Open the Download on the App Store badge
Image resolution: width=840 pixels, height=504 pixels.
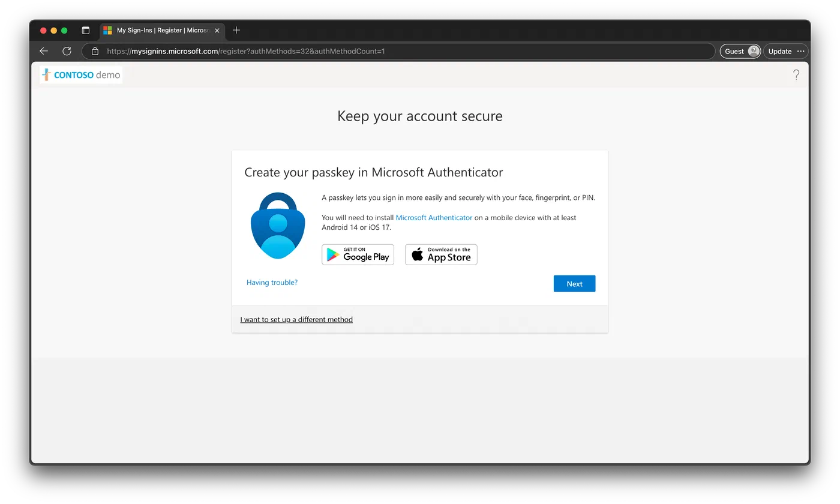441,254
